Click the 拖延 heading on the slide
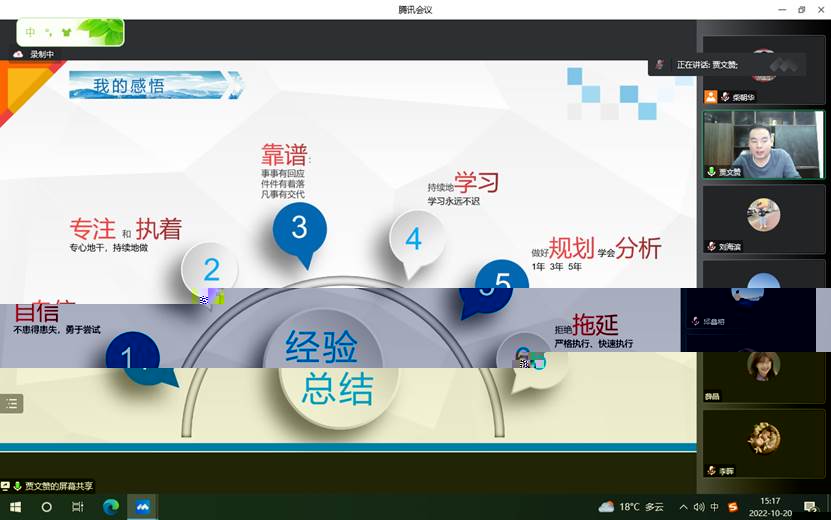831x520 pixels. [x=595, y=324]
